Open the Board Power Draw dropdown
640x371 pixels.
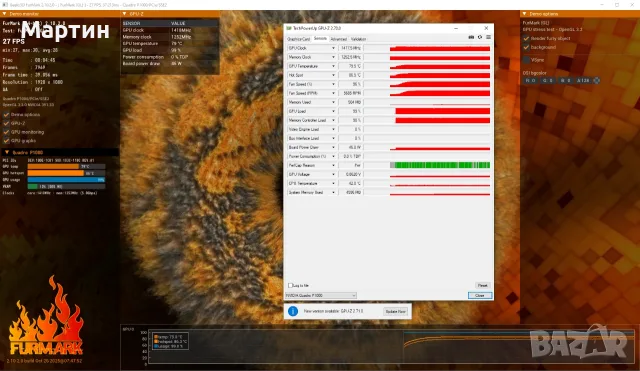tap(333, 147)
